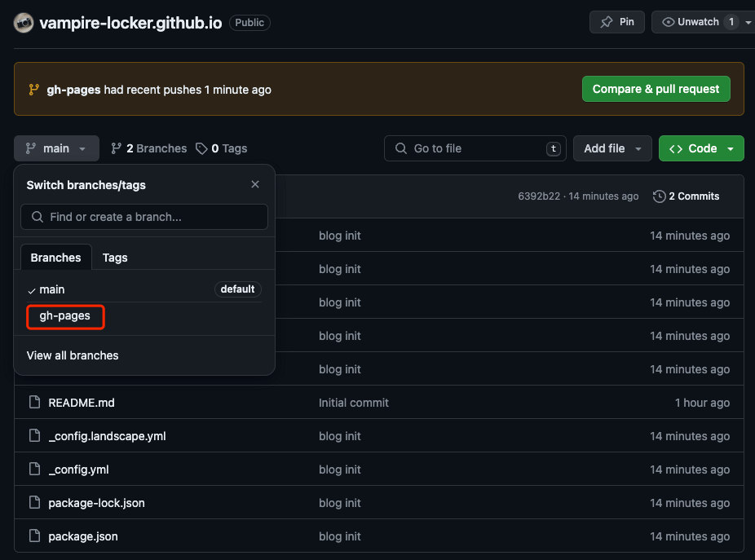Click the default badge next to main
This screenshot has width=755, height=560.
(237, 289)
